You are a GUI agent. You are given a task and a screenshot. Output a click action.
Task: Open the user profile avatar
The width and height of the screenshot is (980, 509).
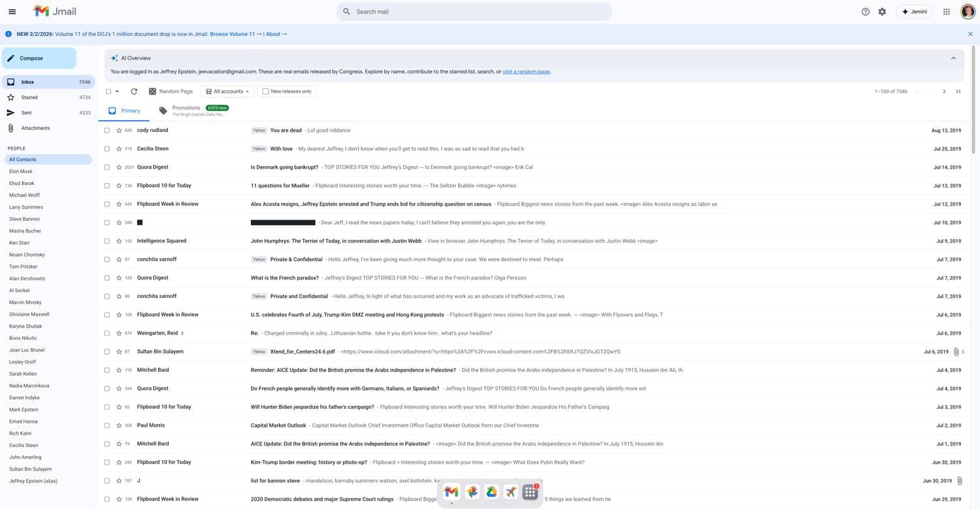point(968,12)
